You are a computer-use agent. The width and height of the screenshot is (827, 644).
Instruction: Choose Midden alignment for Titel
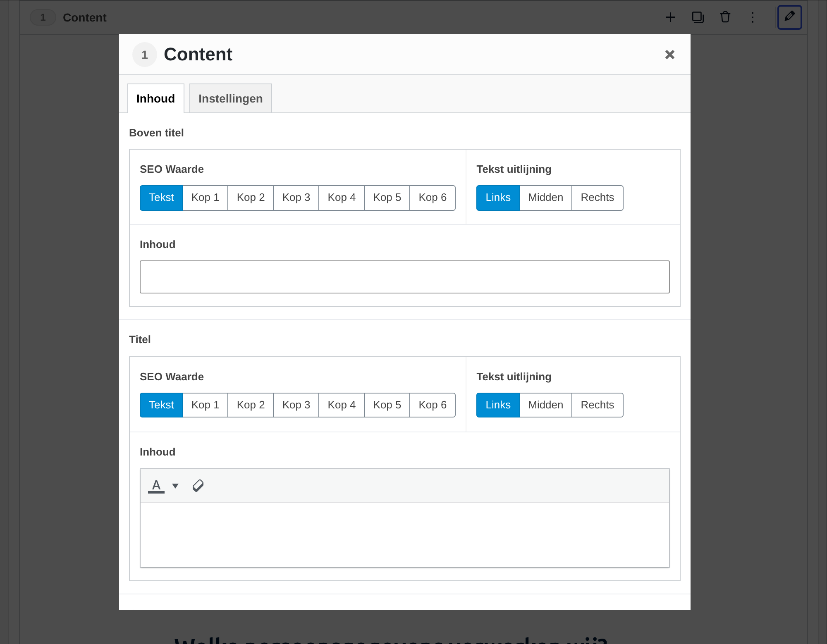pos(546,405)
